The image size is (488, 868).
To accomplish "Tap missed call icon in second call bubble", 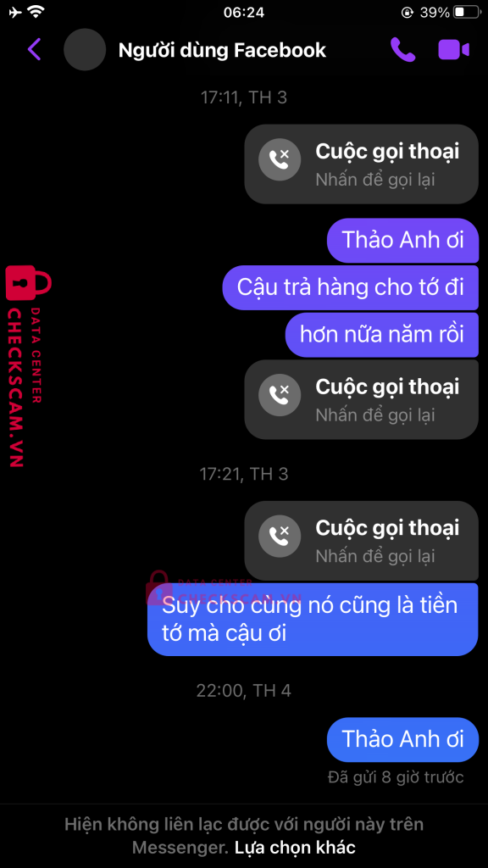I will (280, 395).
